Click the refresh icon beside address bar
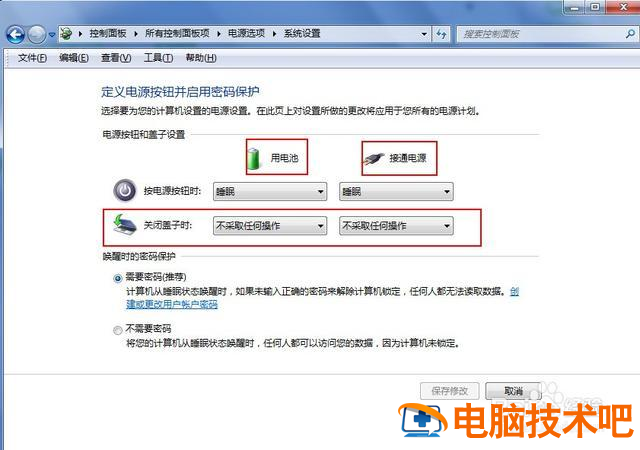This screenshot has height=450, width=640. (441, 34)
